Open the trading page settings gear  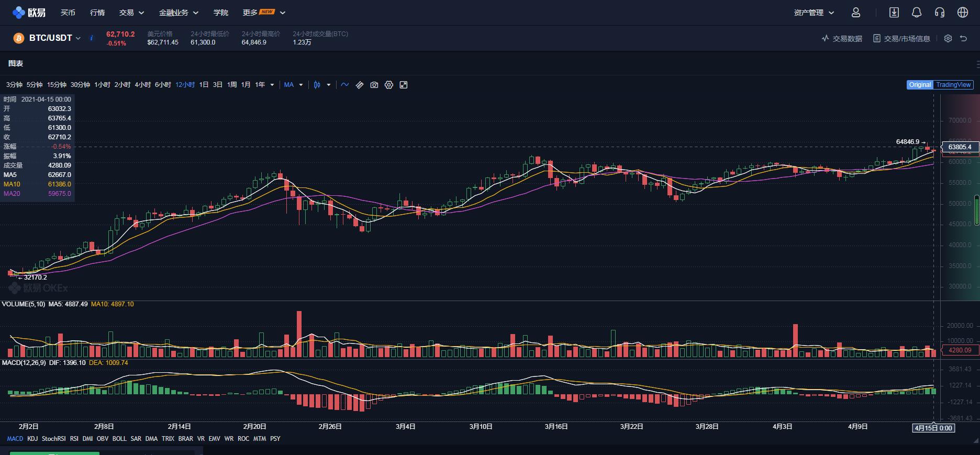948,38
